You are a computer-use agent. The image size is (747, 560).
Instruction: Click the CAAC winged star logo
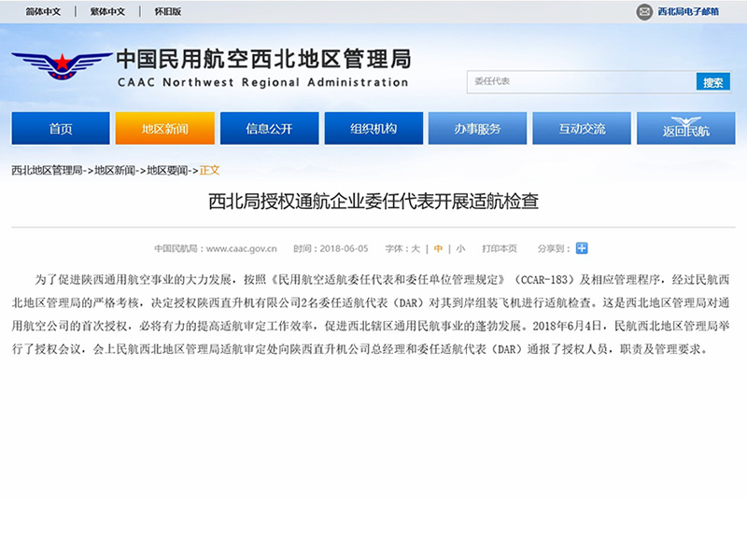pyautogui.click(x=62, y=65)
